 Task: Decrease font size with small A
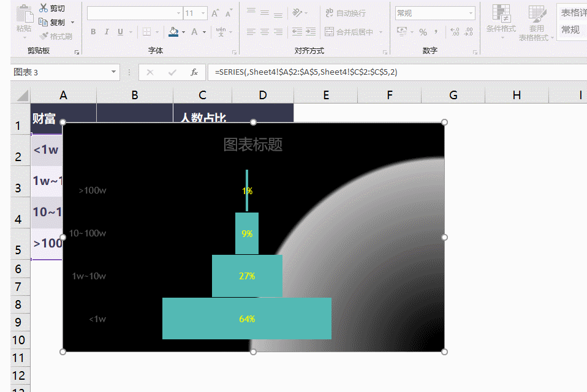229,13
